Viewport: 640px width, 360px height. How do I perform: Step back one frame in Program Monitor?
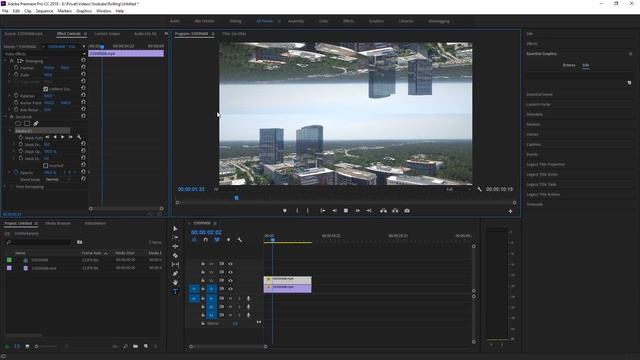pos(334,211)
